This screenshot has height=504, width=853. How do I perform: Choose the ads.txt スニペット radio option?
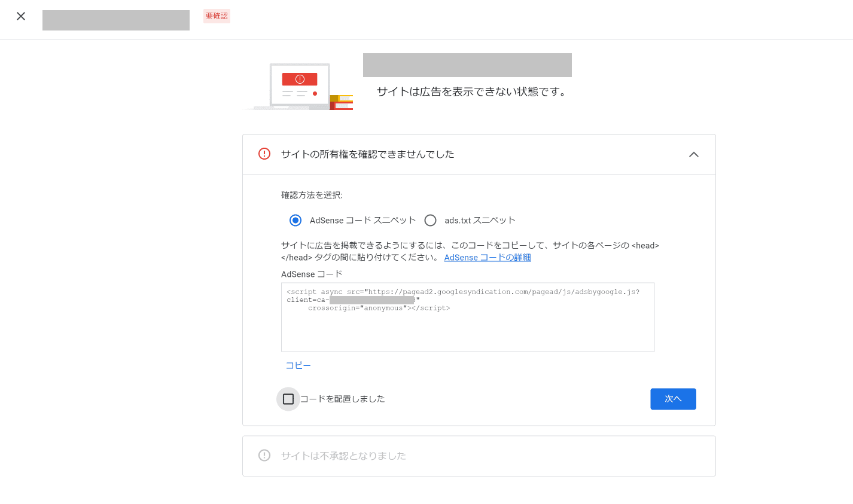(x=430, y=221)
